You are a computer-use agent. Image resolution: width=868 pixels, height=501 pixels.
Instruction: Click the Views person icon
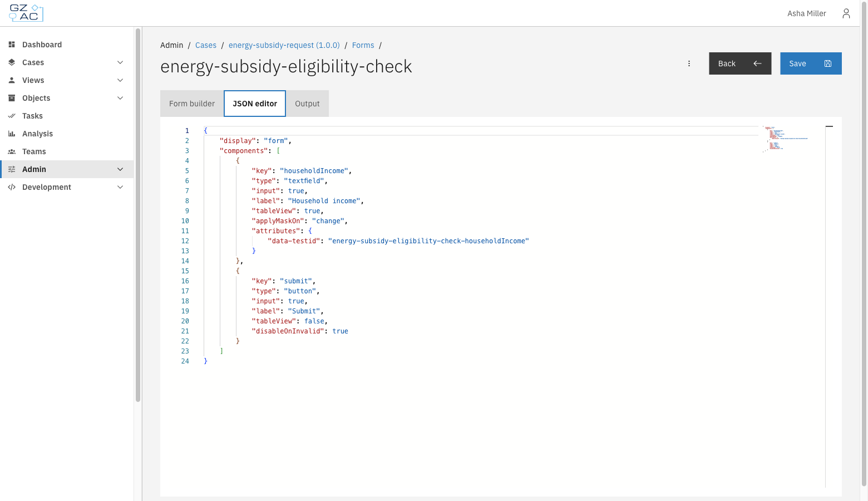pos(12,80)
